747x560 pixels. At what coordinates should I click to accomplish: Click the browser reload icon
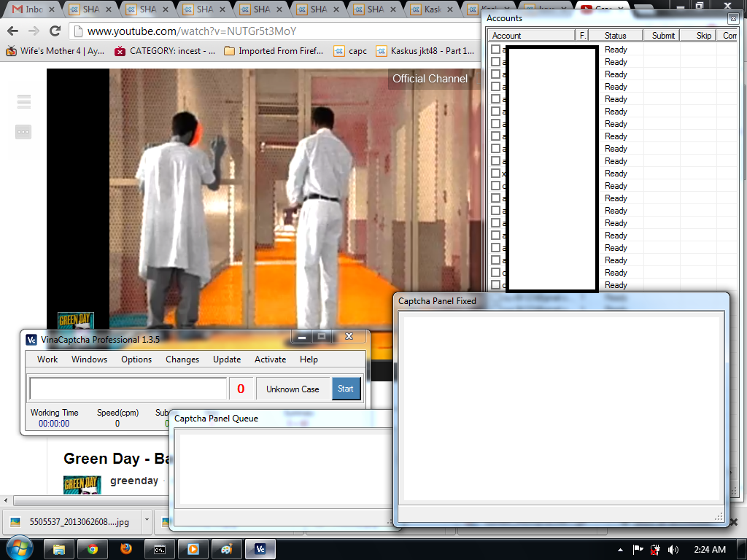pos(55,31)
